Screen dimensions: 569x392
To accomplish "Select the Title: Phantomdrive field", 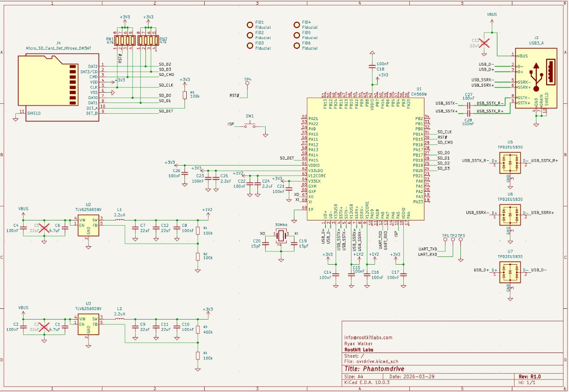I will click(374, 369).
